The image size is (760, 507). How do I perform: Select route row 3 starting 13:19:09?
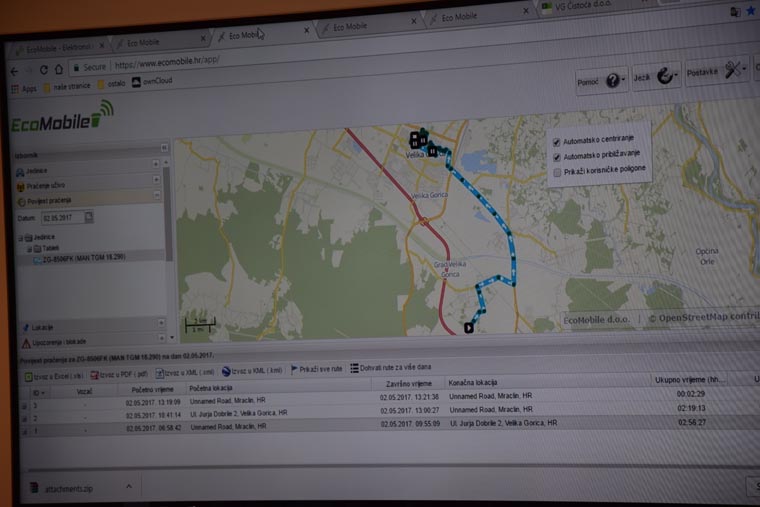pyautogui.click(x=388, y=398)
